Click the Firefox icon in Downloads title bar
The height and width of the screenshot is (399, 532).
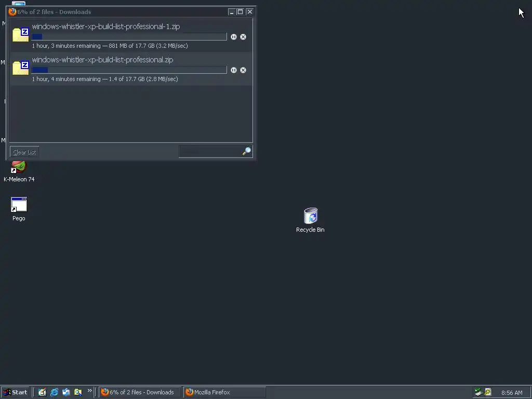tap(12, 11)
